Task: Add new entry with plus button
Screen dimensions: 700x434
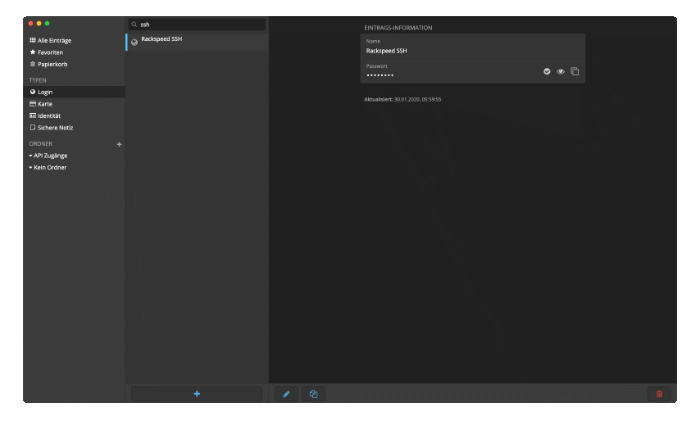Action: (x=196, y=394)
